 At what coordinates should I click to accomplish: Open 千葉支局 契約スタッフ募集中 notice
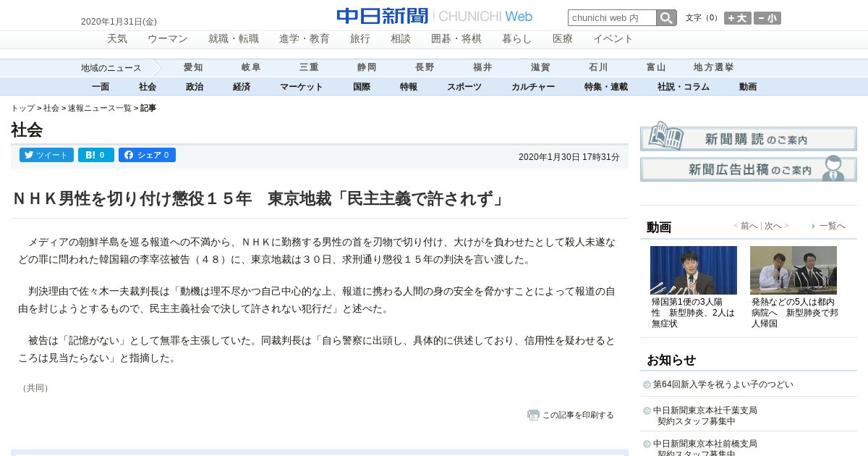[x=705, y=415]
